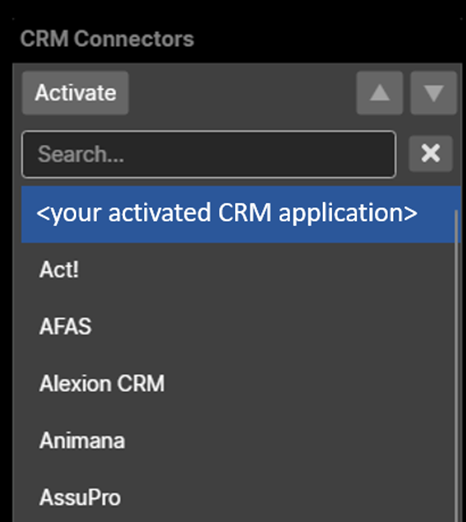Place cursor in the Search... box
The image size is (466, 522).
pyautogui.click(x=209, y=154)
